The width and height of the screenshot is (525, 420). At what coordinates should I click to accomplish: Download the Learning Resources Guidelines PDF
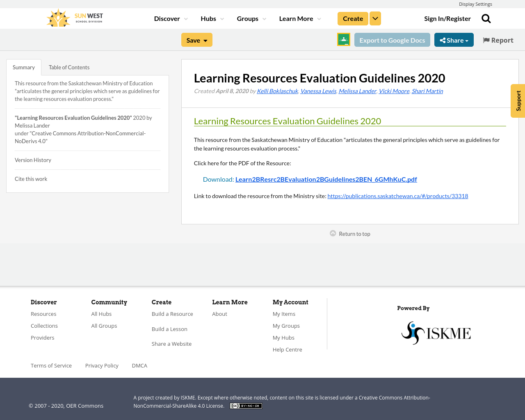click(326, 178)
